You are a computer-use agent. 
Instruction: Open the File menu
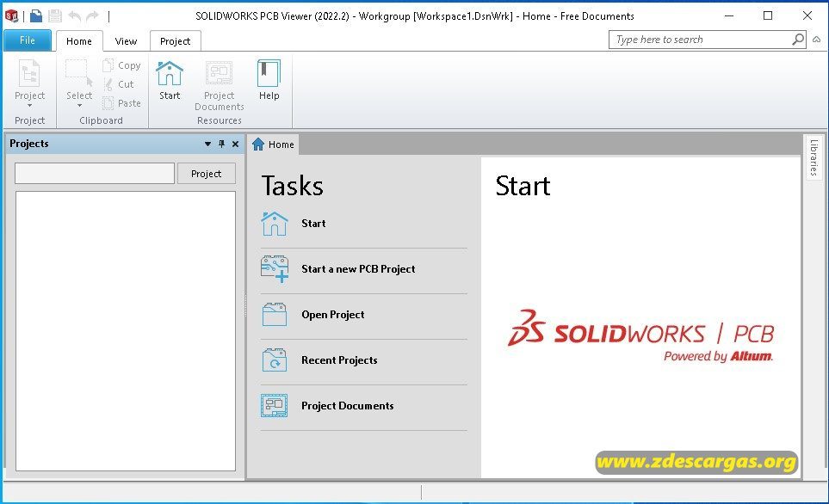pos(27,40)
